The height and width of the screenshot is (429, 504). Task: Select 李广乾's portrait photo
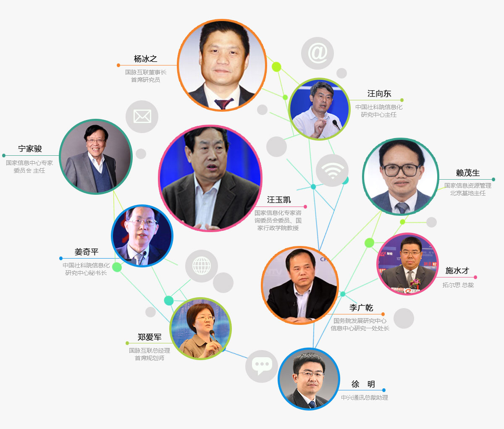point(300,285)
